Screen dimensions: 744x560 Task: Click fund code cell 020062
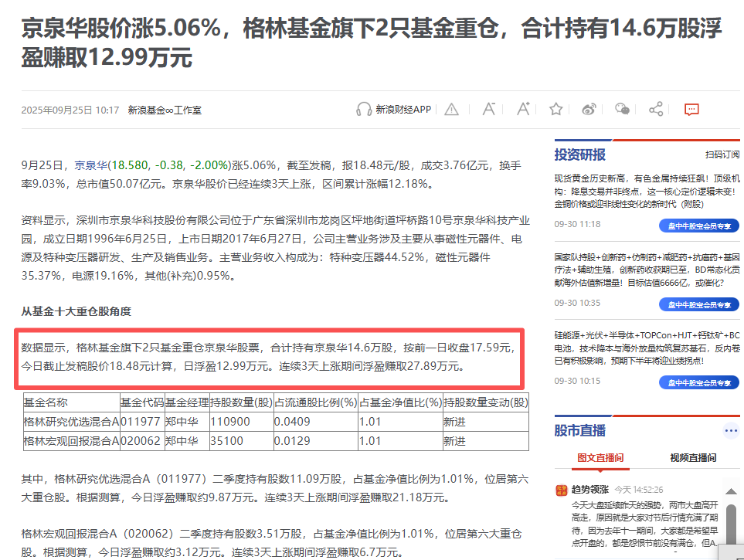[x=141, y=441]
